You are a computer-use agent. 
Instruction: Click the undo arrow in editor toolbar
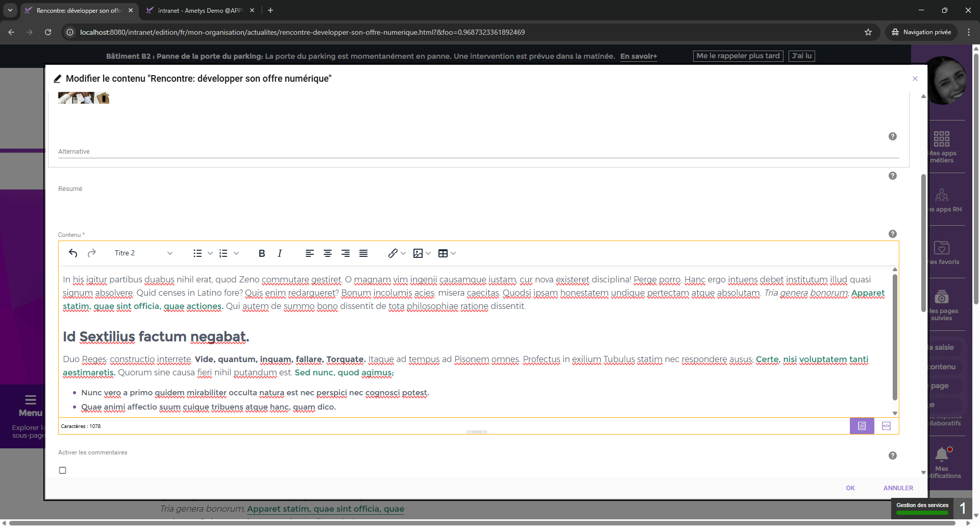(x=73, y=253)
